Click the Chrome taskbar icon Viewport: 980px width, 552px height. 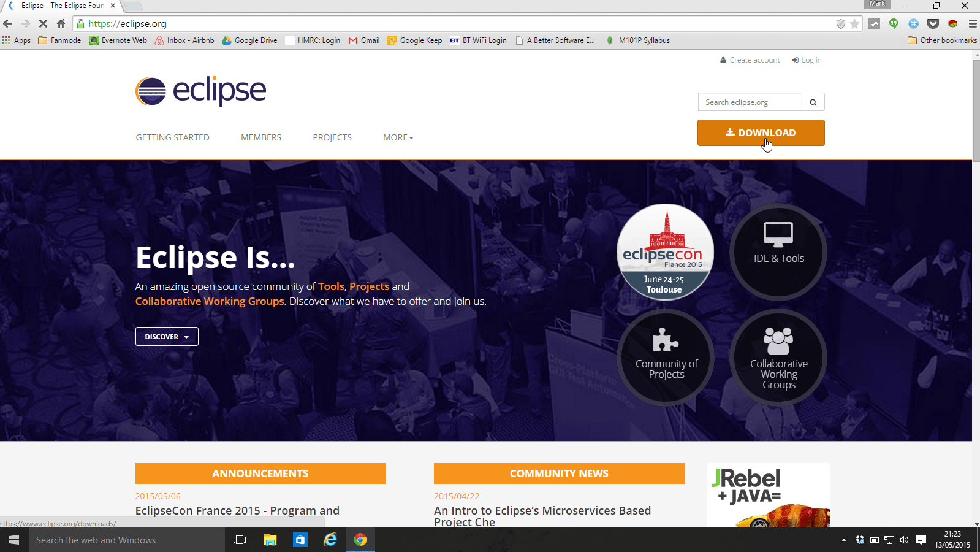tap(360, 540)
